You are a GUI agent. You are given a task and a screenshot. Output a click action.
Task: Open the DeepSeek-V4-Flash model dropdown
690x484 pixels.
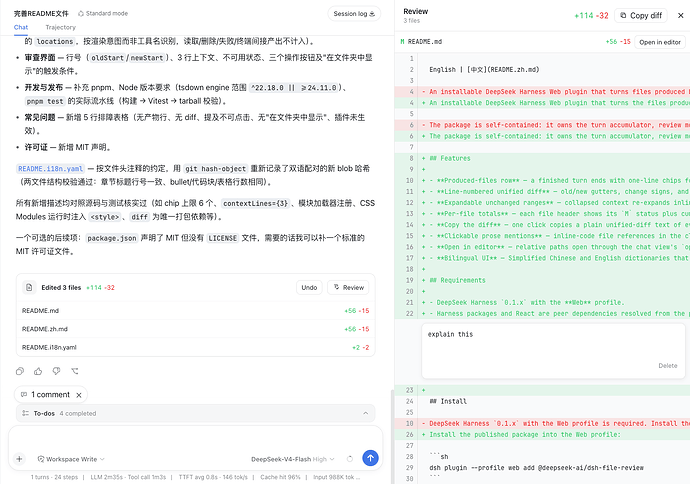point(293,459)
